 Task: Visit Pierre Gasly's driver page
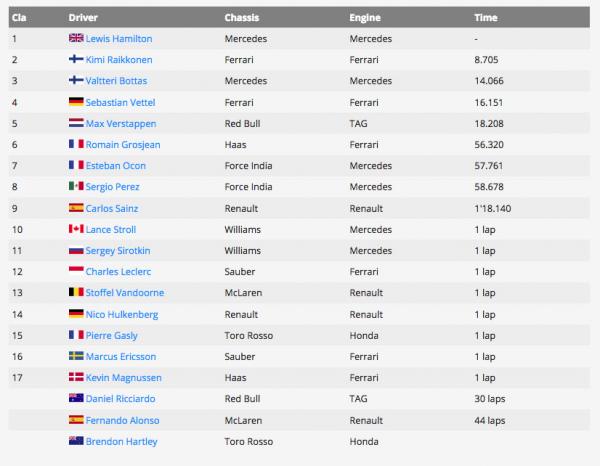coord(111,335)
